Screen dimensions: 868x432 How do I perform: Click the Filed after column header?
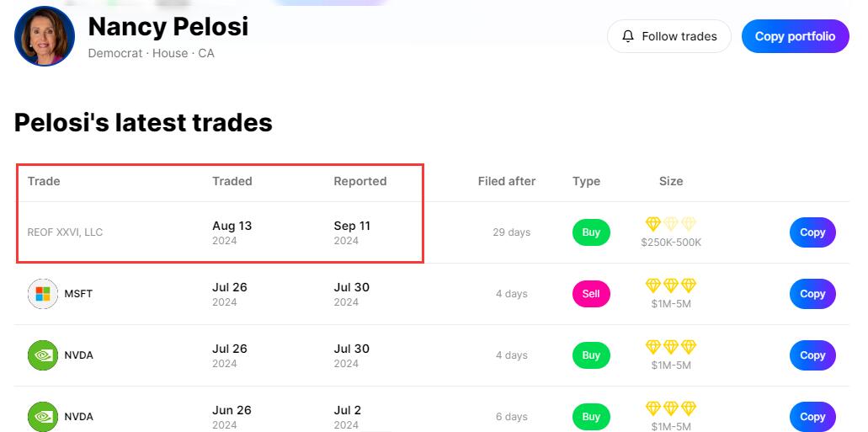pos(507,181)
